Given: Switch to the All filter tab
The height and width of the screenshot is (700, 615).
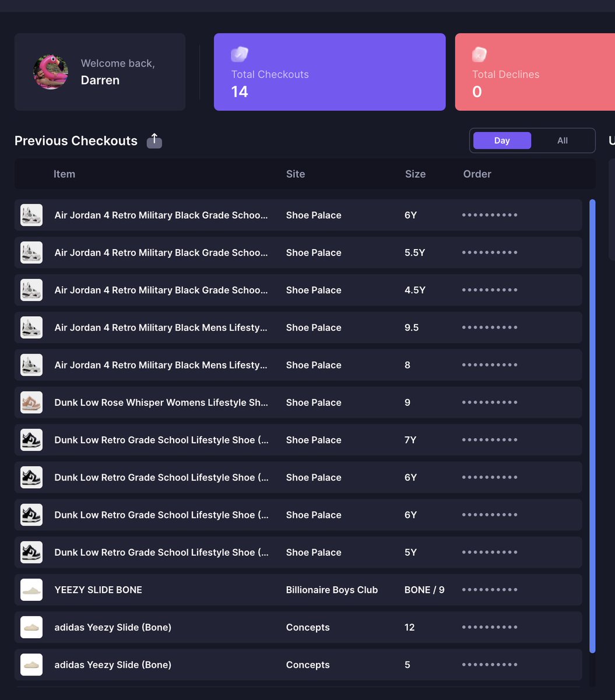Looking at the screenshot, I should click(x=563, y=141).
